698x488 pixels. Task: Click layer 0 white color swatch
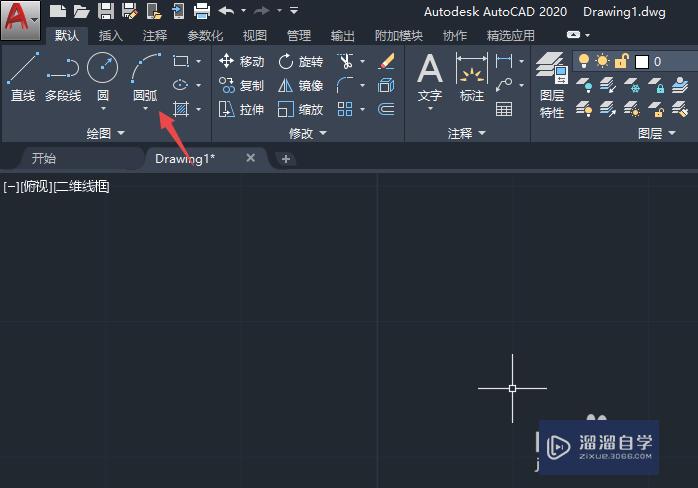[x=641, y=62]
